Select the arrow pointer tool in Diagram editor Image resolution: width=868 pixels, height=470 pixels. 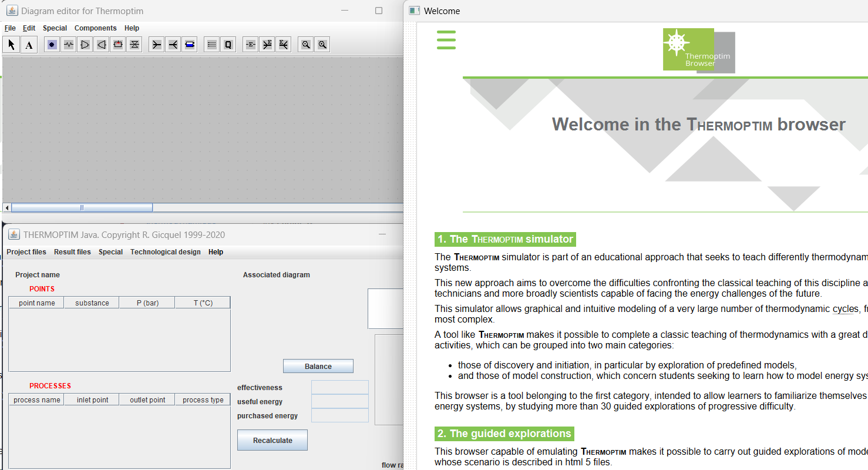tap(11, 45)
